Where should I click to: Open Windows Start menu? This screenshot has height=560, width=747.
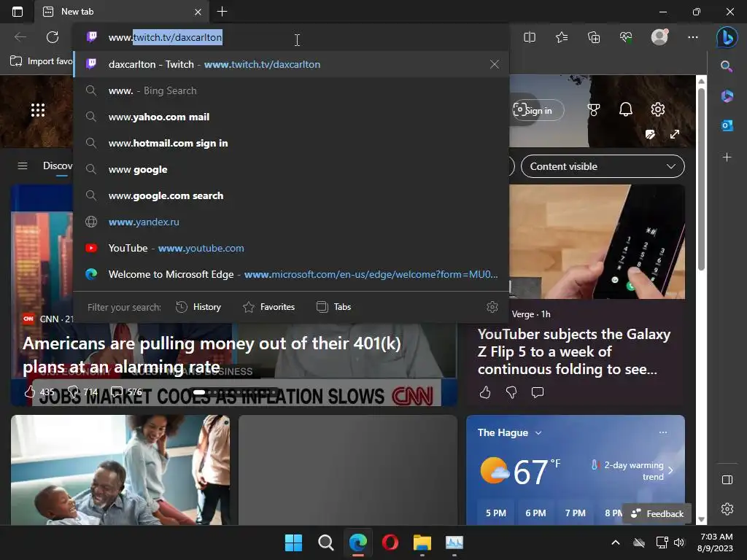point(293,542)
